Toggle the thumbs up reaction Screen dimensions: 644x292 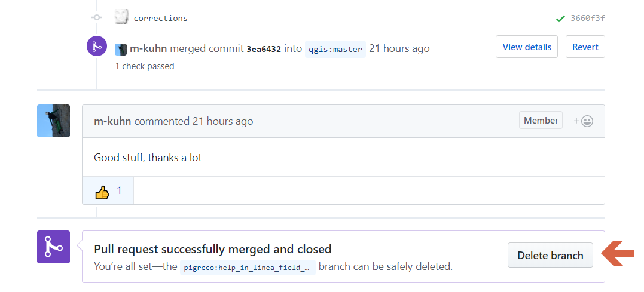[108, 191]
